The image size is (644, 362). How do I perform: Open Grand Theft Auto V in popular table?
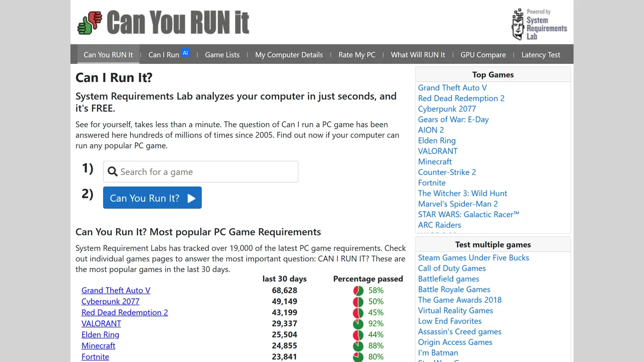(x=116, y=291)
